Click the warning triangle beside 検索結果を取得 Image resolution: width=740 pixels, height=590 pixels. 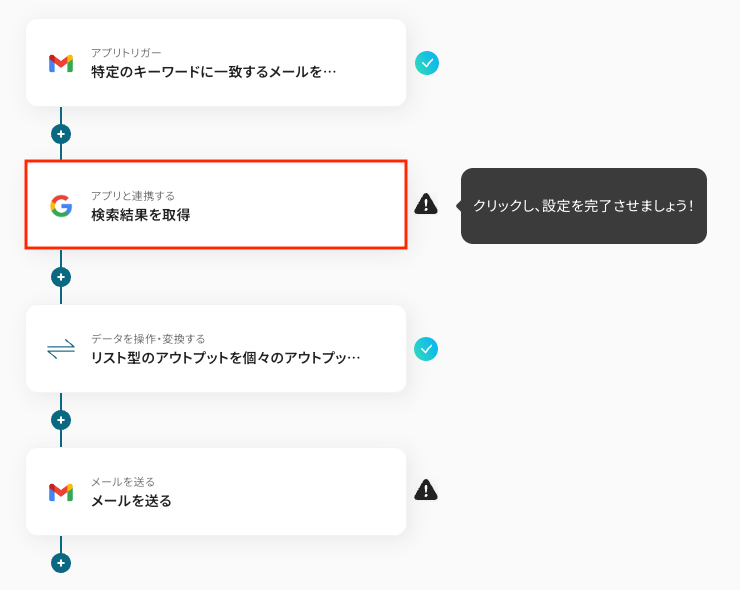pos(426,204)
